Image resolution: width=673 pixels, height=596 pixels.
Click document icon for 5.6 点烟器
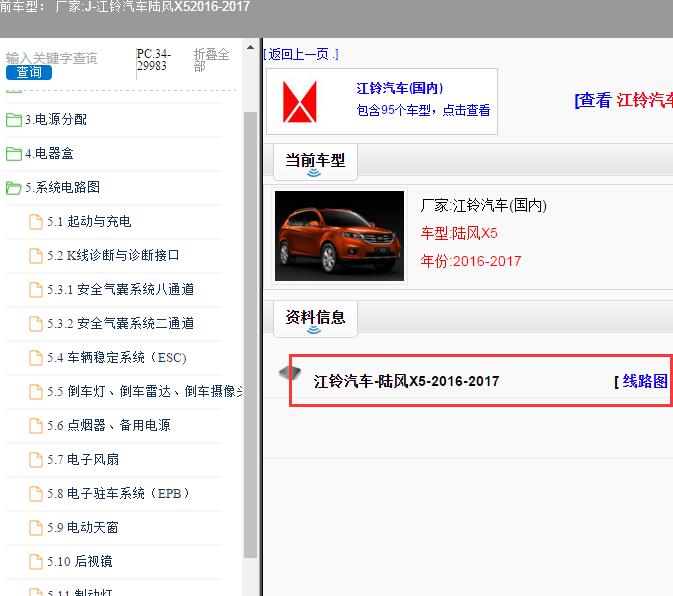click(x=36, y=426)
